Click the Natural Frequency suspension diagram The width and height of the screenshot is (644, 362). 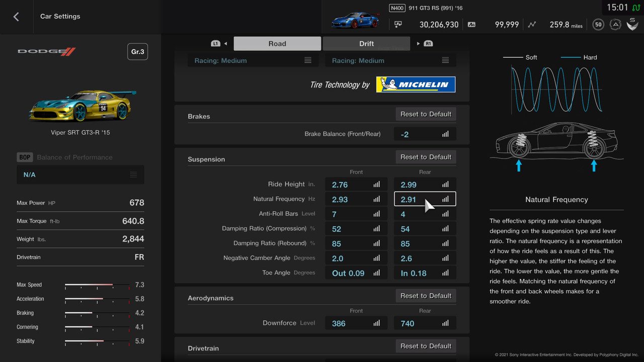[x=556, y=147]
